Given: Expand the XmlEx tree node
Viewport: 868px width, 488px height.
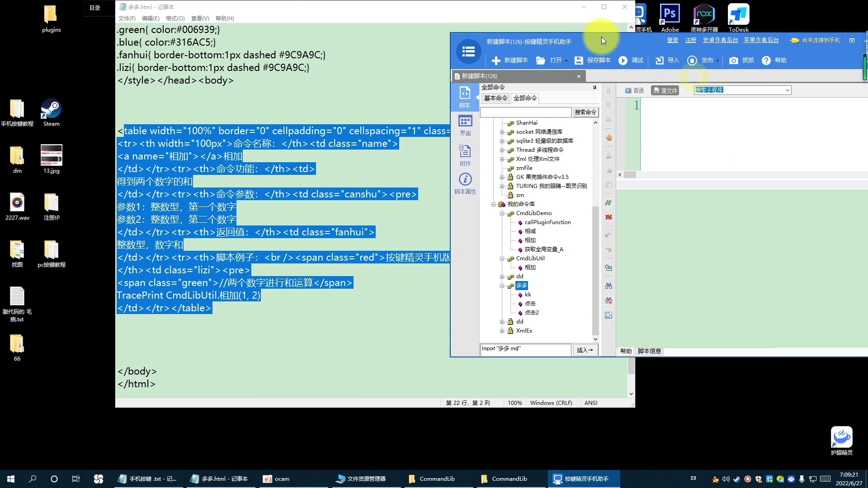Looking at the screenshot, I should [502, 331].
